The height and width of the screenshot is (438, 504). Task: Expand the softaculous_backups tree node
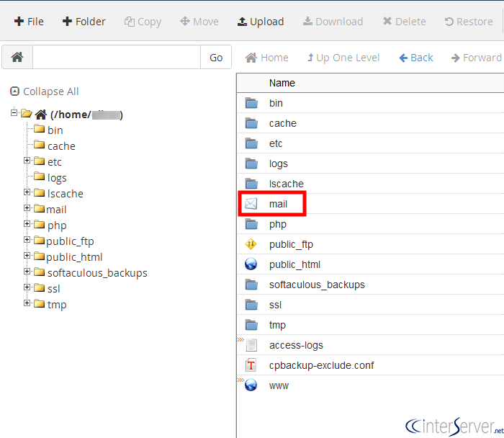pyautogui.click(x=27, y=272)
